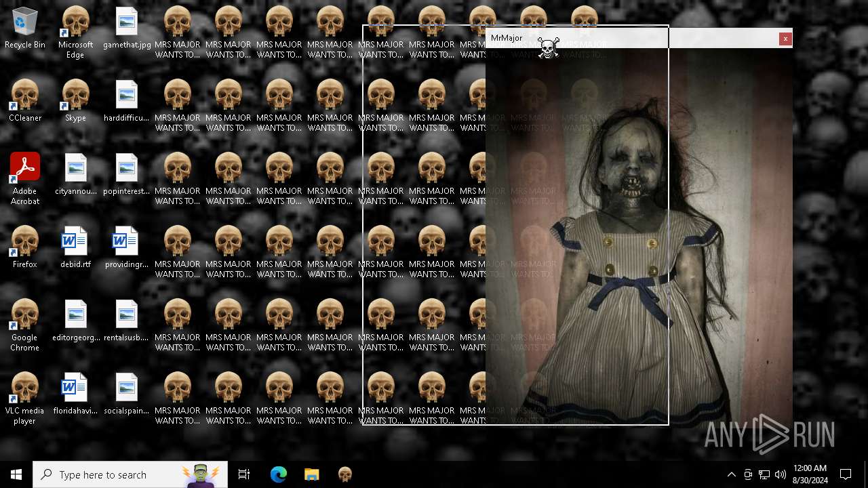Select the editorgeorg... image file

[75, 321]
